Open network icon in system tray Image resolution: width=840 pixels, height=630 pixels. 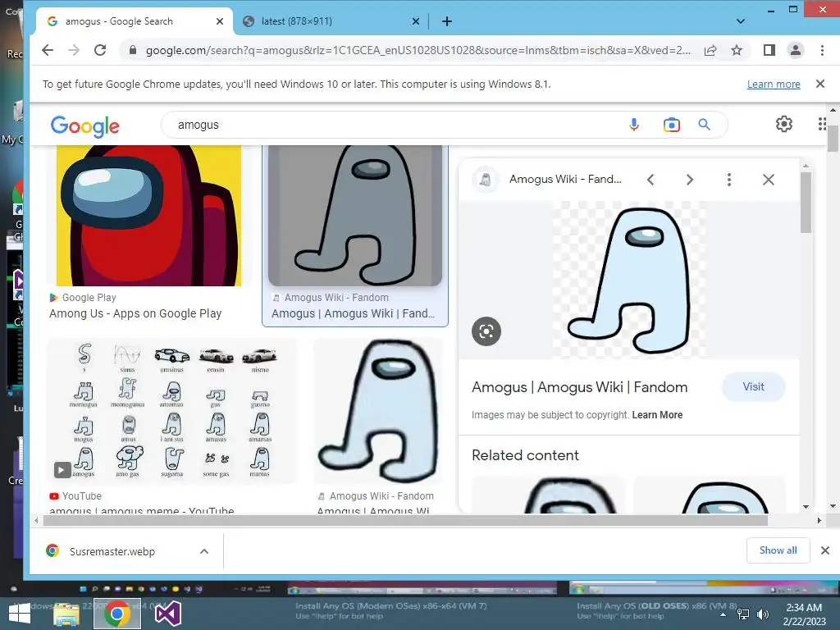pos(743,614)
